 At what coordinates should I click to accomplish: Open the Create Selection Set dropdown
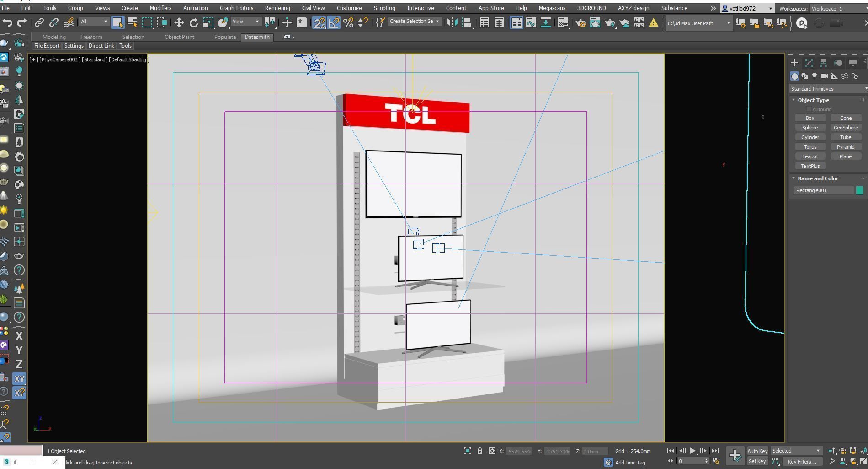[415, 22]
